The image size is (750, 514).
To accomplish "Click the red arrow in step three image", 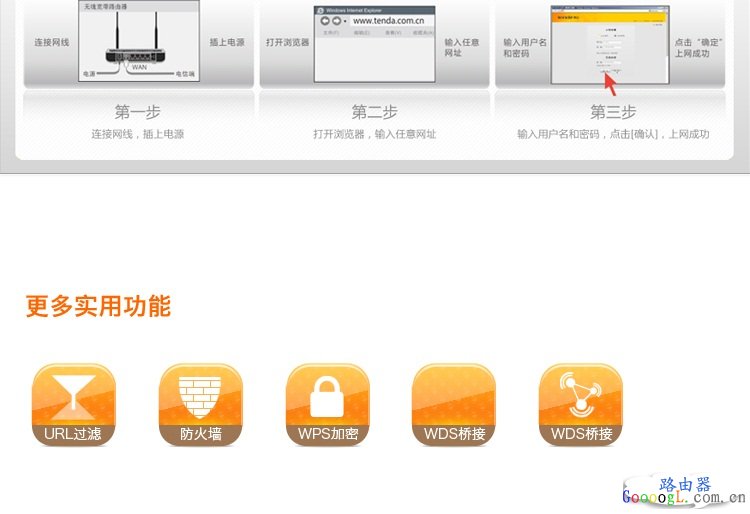I will pyautogui.click(x=611, y=83).
